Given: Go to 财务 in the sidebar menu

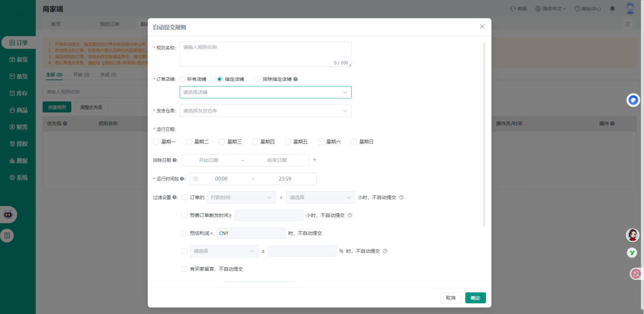Looking at the screenshot, I should (18, 127).
